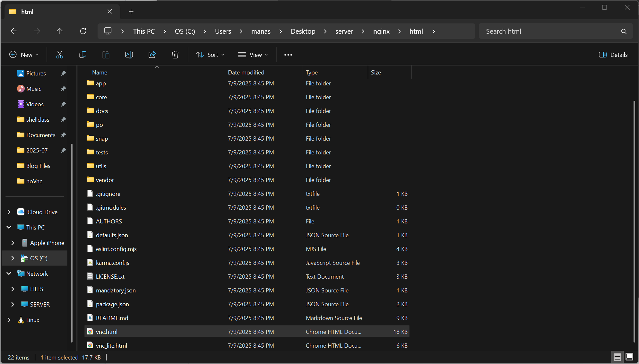Switch to large thumbnails view icon
The height and width of the screenshot is (364, 639).
[x=629, y=357]
